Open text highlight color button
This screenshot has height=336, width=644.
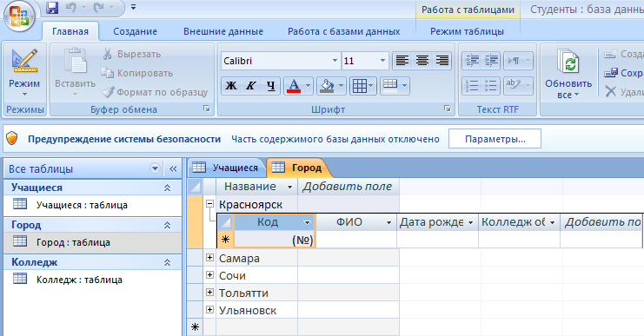point(518,86)
